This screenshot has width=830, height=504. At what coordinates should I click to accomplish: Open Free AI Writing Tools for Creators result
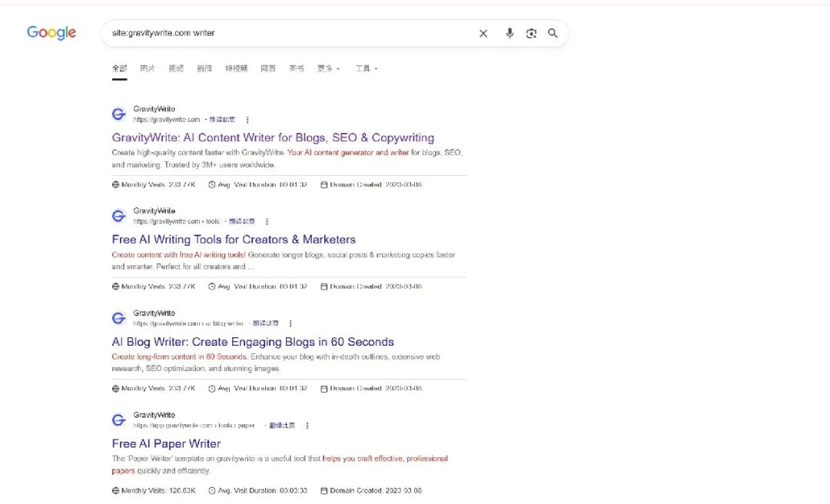[x=234, y=239]
